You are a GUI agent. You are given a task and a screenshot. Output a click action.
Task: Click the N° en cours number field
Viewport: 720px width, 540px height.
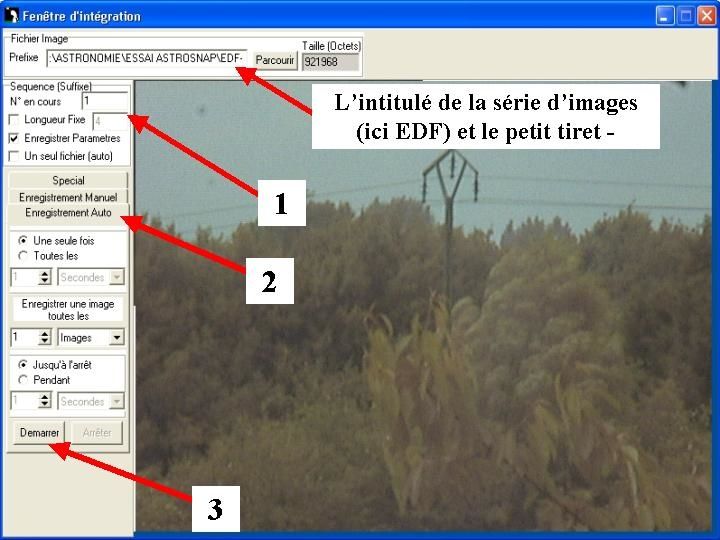point(105,101)
